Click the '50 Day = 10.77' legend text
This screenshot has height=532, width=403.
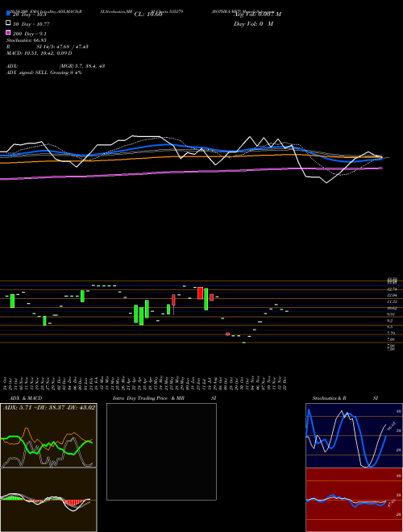[31, 24]
